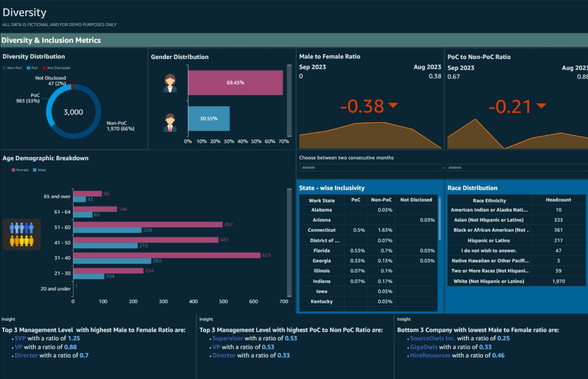Screen dimensions: 588x379
Task: Select the Connecticut work state cell
Action: (x=322, y=230)
